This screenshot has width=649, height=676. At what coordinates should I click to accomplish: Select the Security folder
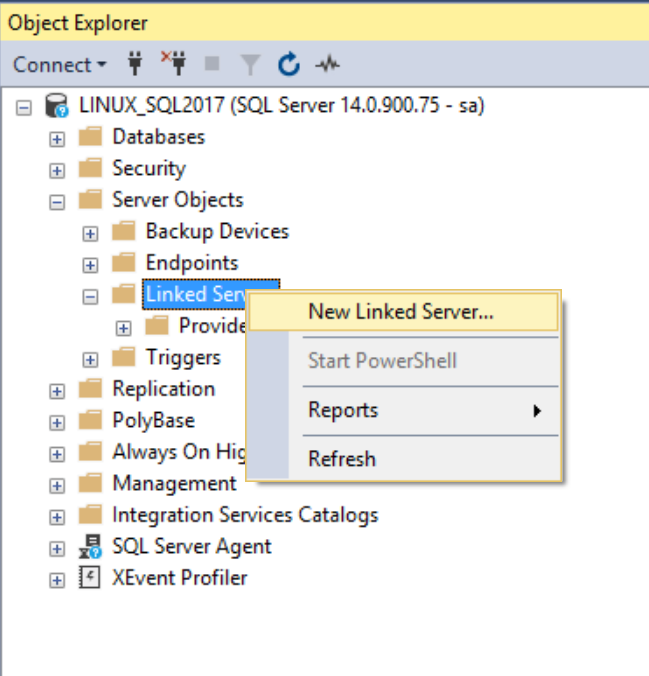(149, 168)
